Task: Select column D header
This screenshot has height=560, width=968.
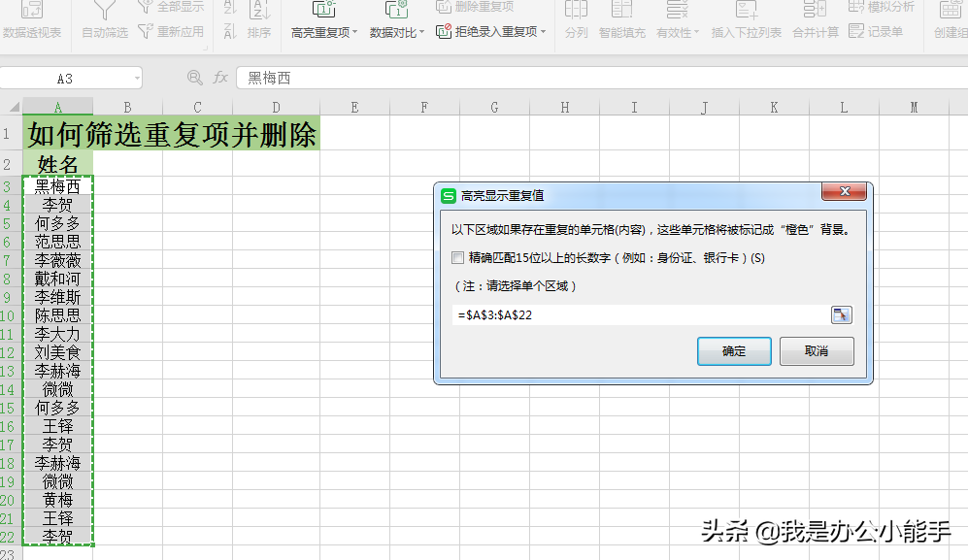Action: [276, 107]
